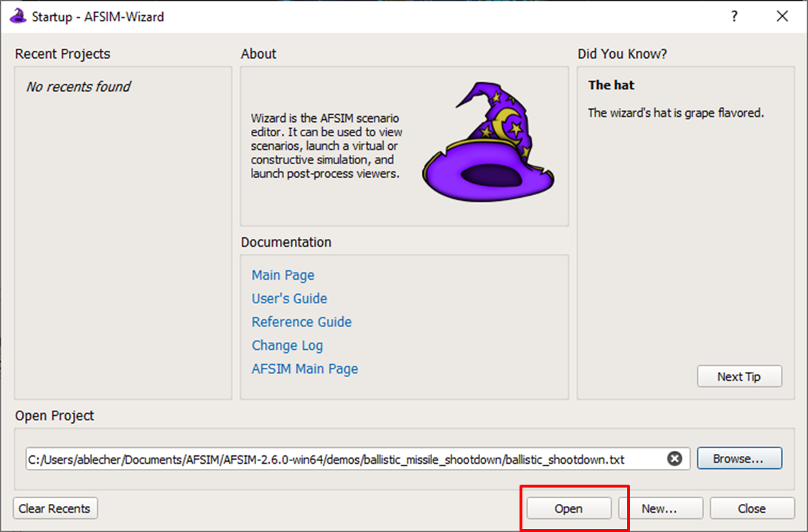Open the Reference Guide link

point(301,322)
